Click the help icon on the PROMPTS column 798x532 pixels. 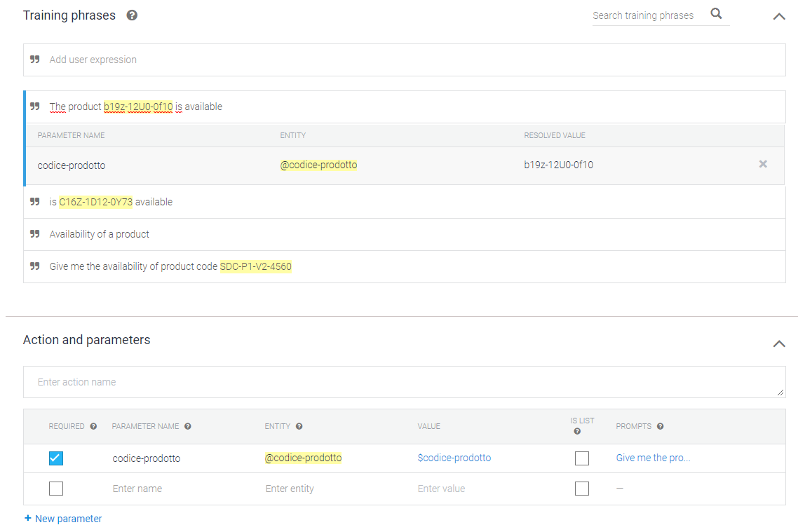click(x=659, y=426)
